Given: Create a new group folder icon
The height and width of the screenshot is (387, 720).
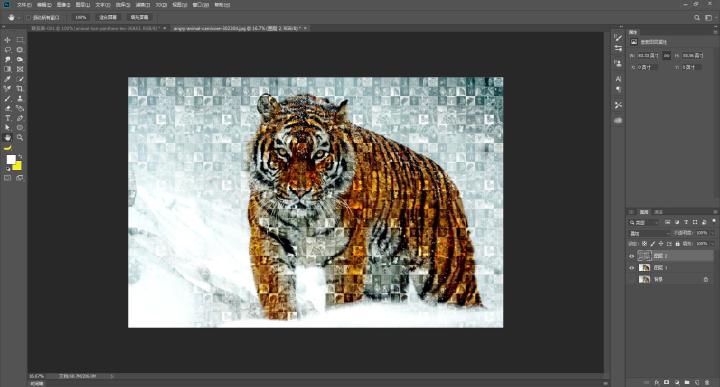Looking at the screenshot, I should (x=687, y=382).
